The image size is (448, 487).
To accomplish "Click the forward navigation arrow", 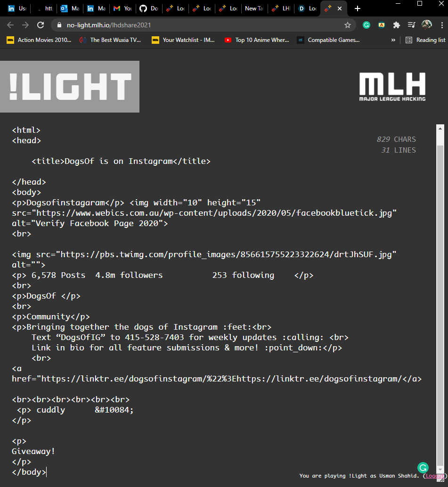I will pyautogui.click(x=25, y=25).
